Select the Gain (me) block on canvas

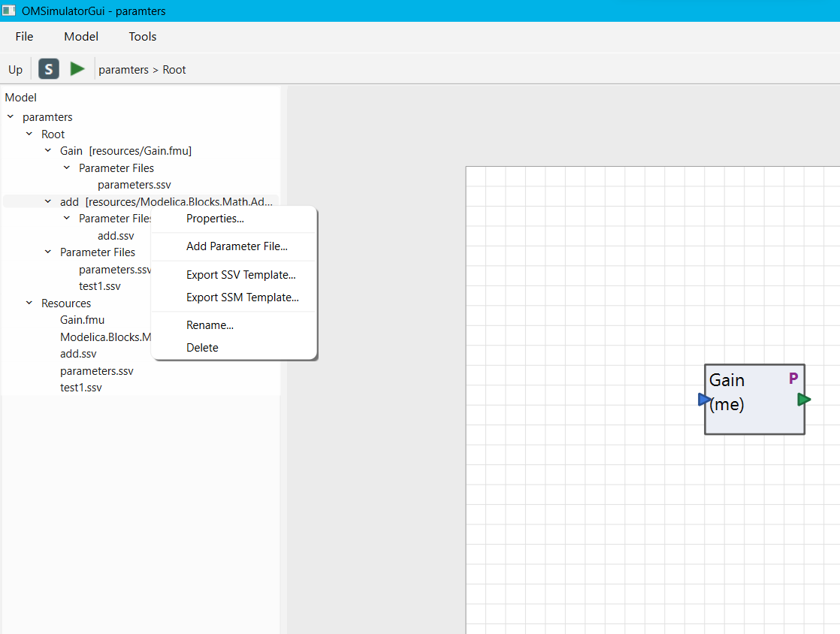click(x=754, y=400)
